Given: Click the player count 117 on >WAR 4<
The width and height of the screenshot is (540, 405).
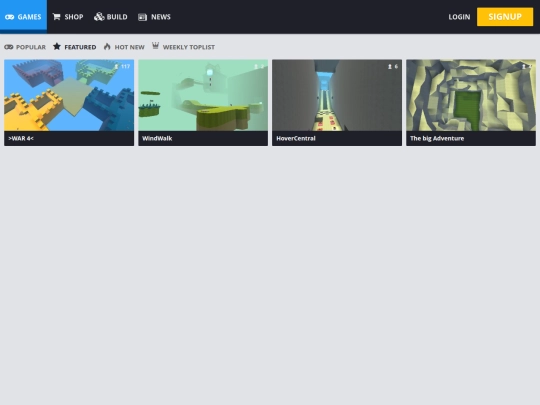Looking at the screenshot, I should point(125,66).
